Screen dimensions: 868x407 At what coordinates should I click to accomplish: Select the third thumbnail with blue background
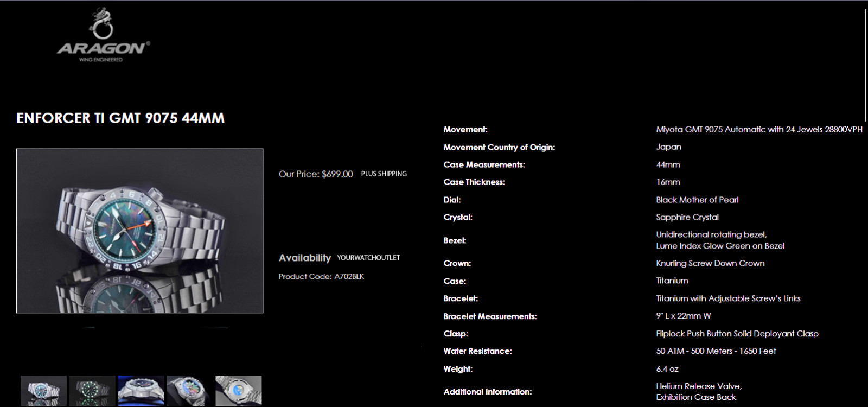tap(141, 391)
